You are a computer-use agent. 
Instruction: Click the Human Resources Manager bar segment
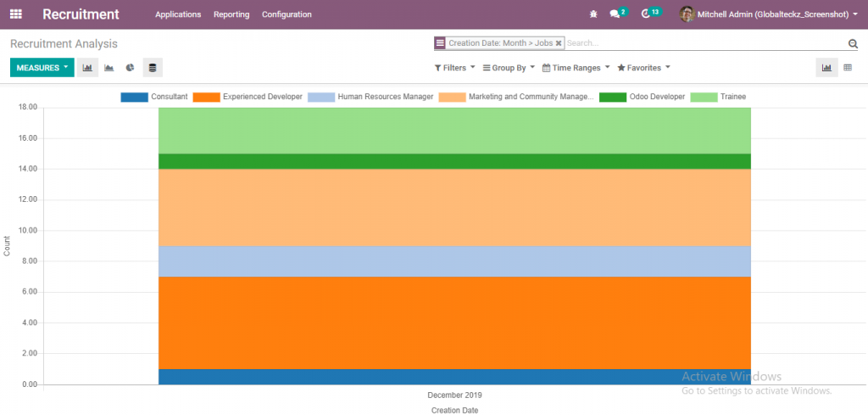click(x=454, y=261)
